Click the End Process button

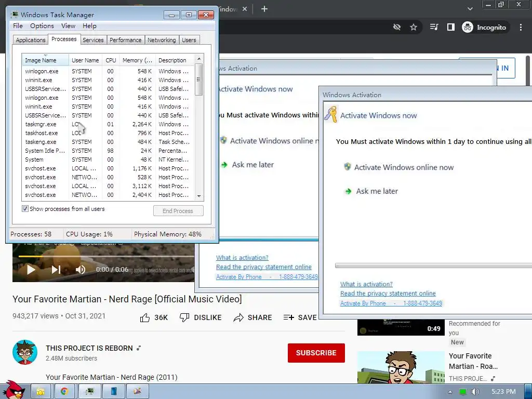[x=178, y=211]
